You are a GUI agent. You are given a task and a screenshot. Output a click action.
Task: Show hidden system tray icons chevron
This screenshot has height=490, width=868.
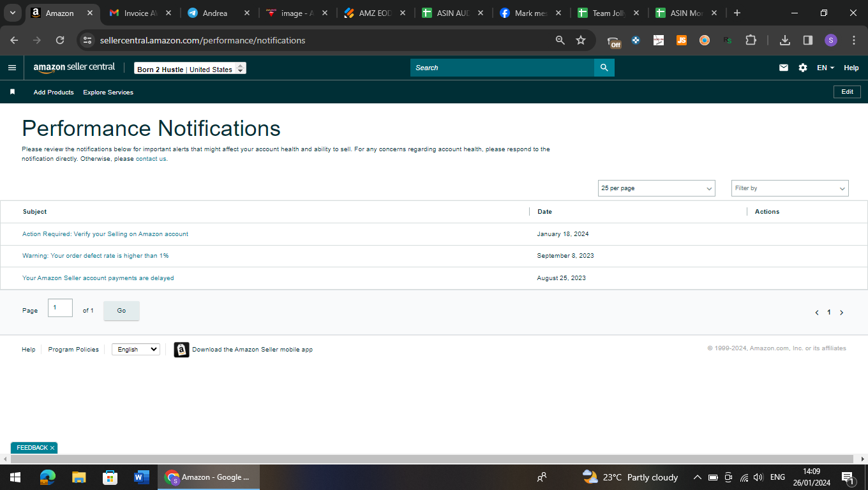click(698, 477)
